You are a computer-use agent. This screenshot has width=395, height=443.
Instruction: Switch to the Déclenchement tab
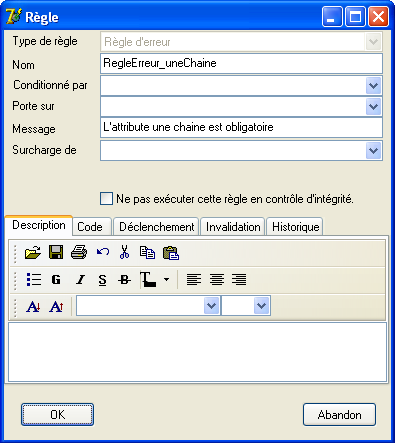tap(156, 227)
